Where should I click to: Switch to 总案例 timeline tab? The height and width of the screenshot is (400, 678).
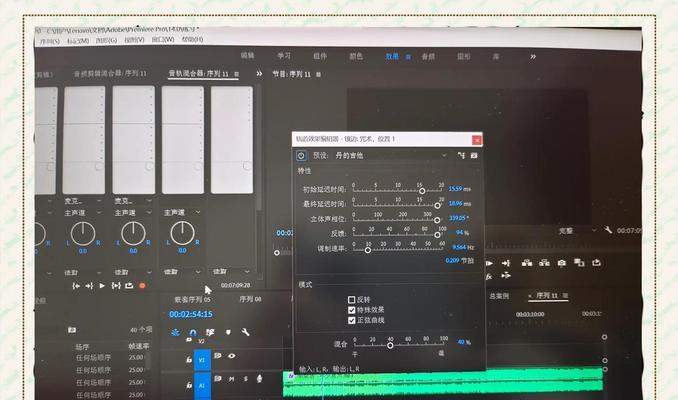[x=499, y=296]
